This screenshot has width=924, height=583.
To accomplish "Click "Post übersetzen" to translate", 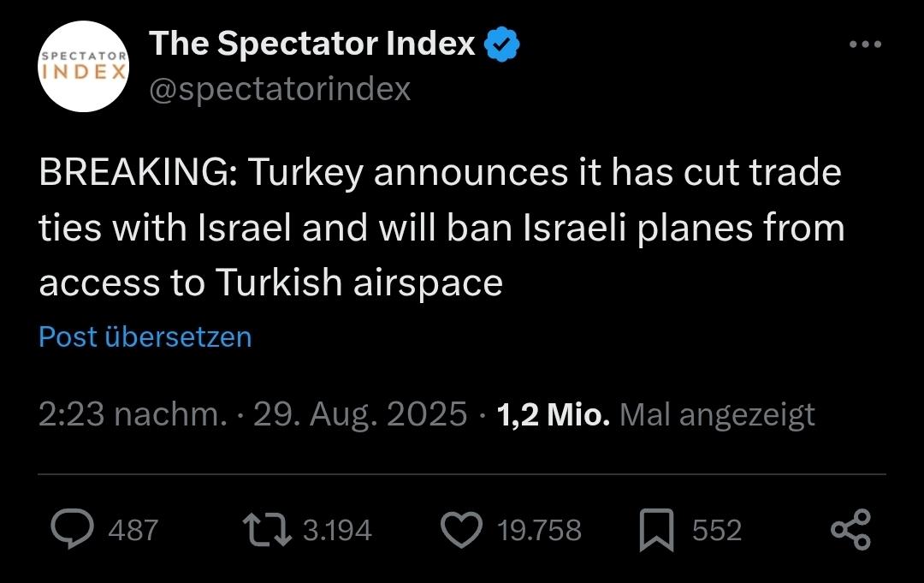I will tap(145, 336).
